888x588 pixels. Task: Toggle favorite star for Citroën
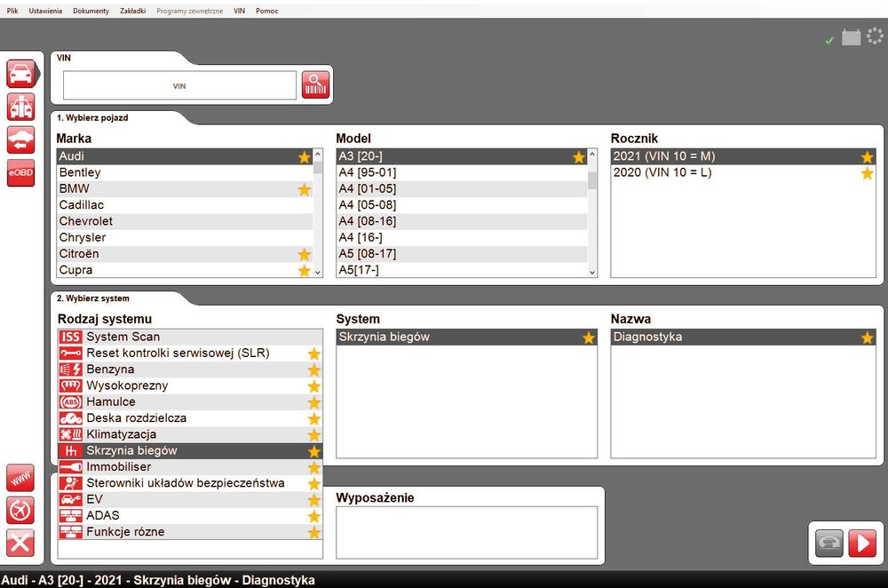(x=305, y=254)
